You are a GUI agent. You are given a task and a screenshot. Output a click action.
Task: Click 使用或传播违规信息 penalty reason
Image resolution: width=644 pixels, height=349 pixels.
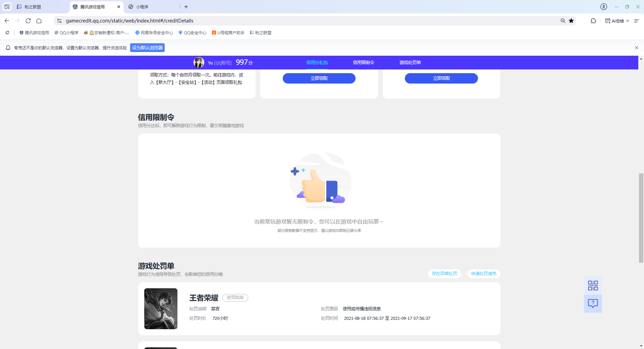point(362,309)
